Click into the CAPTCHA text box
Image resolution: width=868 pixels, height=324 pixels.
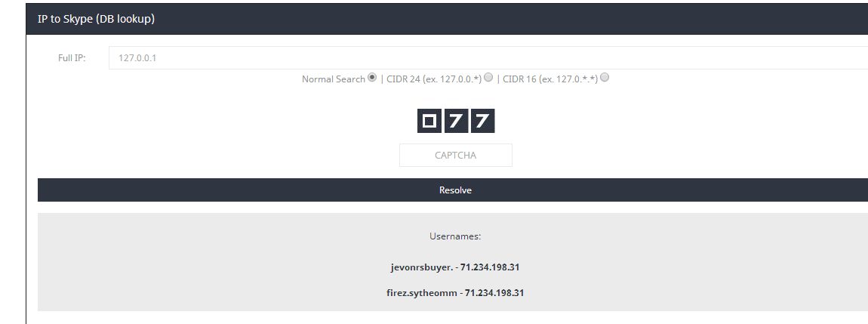[456, 155]
